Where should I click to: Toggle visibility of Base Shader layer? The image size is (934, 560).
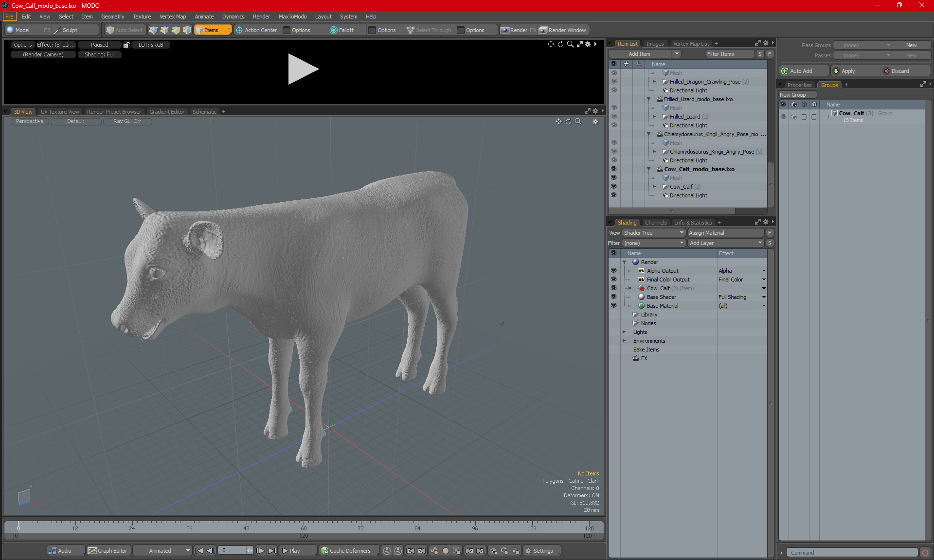(613, 297)
